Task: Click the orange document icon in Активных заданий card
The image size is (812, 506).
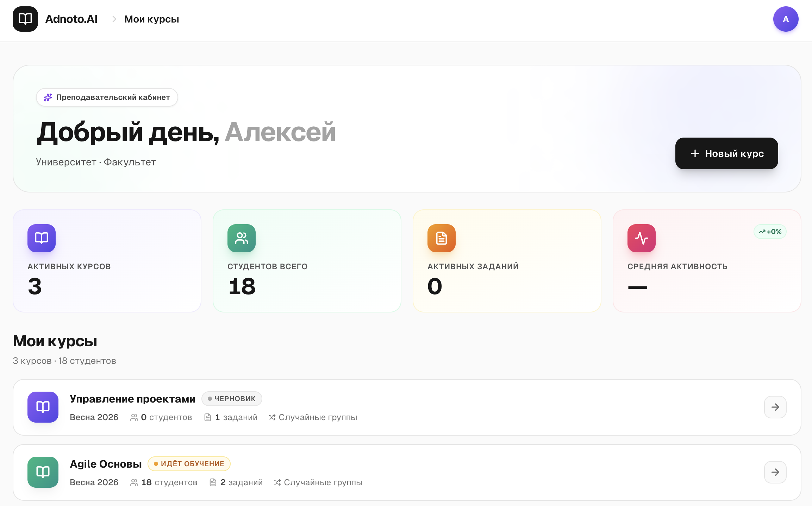Action: point(442,238)
